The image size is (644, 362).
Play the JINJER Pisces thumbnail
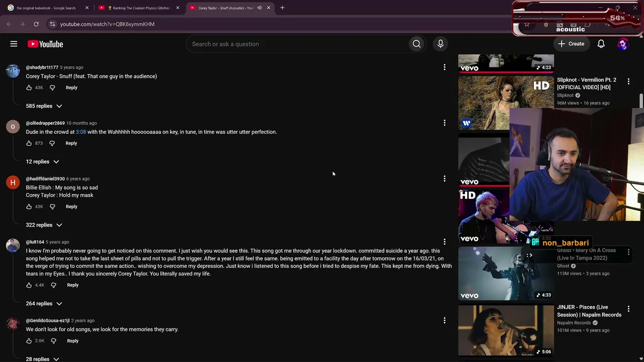coord(506,330)
